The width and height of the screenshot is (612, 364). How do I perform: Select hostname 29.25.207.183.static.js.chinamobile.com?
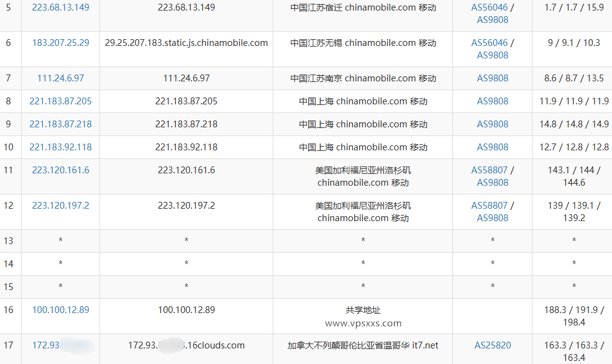186,43
